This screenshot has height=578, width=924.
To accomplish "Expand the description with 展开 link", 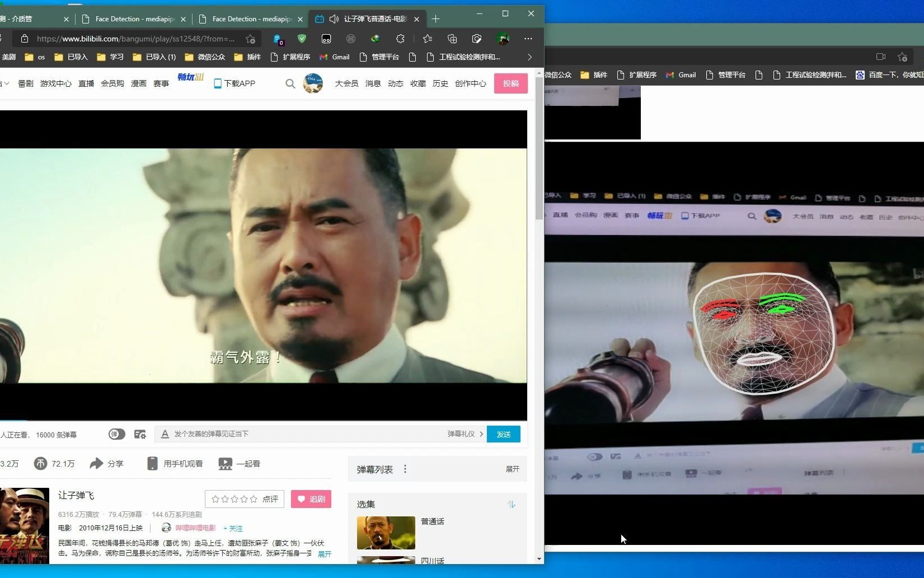I will tap(325, 554).
